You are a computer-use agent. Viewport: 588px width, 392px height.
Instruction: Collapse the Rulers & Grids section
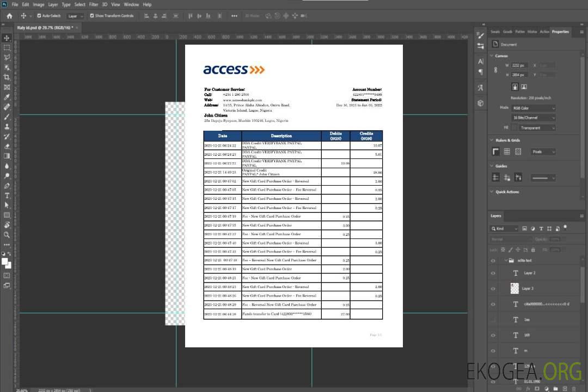click(492, 140)
